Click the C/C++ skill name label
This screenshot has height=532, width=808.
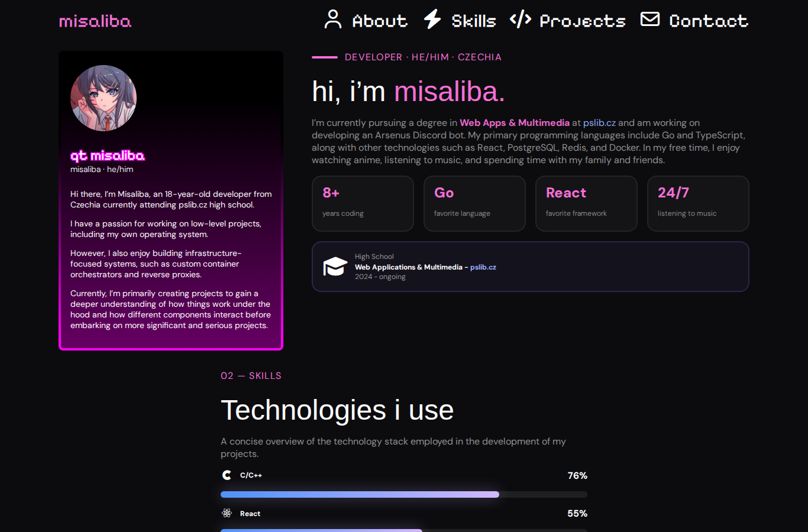[x=251, y=475]
